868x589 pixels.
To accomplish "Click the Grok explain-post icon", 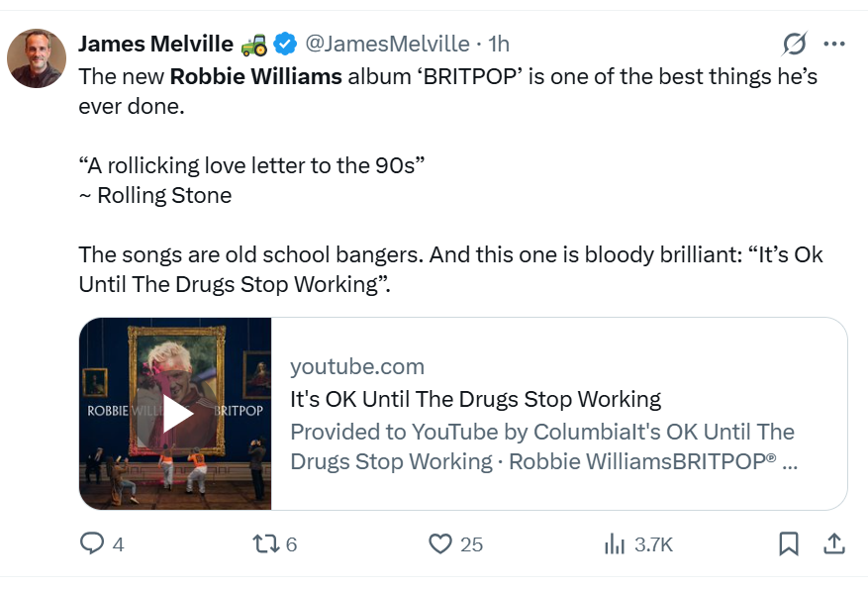I will tap(794, 45).
